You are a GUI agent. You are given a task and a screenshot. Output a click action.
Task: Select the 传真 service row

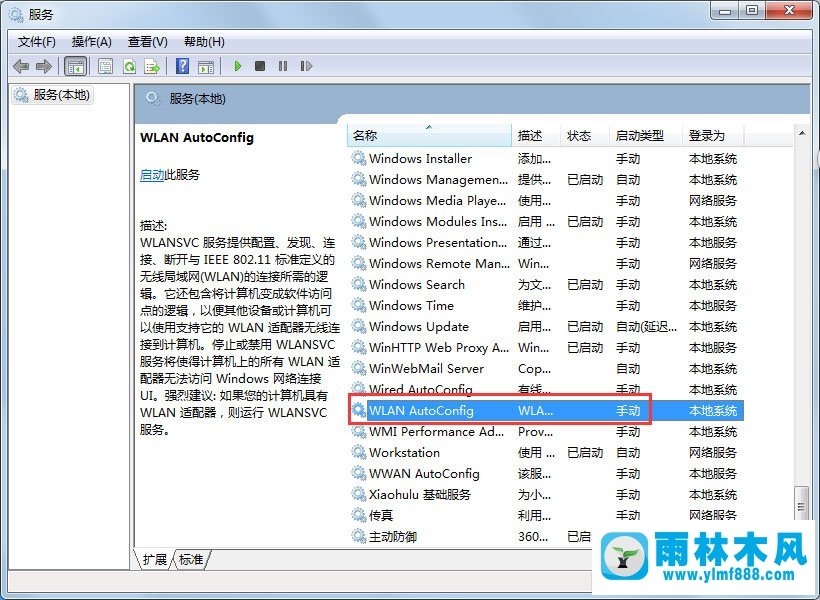pyautogui.click(x=545, y=515)
